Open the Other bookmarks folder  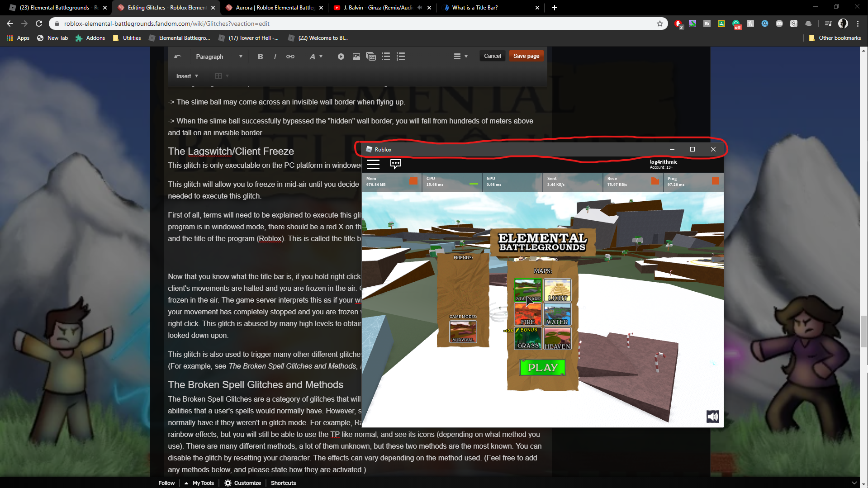tap(835, 38)
